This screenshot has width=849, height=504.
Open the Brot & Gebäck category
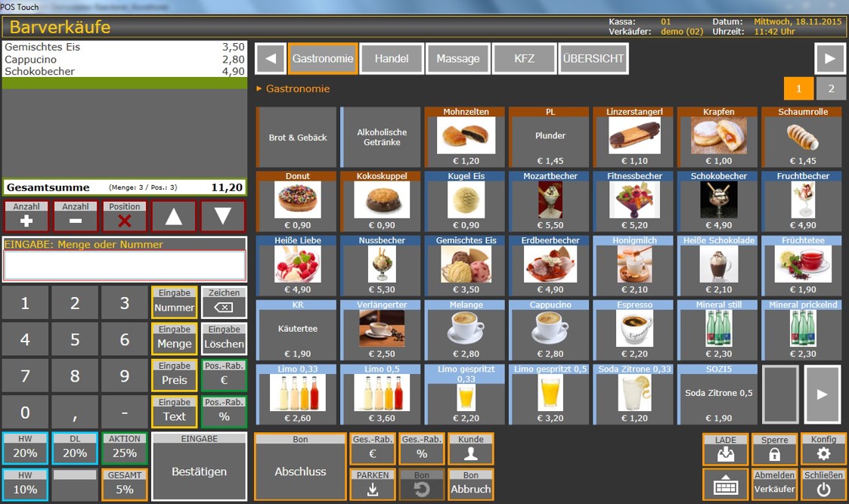[x=297, y=138]
